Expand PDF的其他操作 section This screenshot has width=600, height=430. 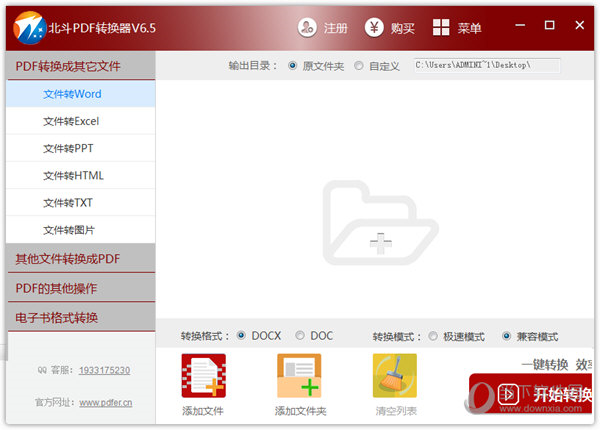tap(81, 288)
